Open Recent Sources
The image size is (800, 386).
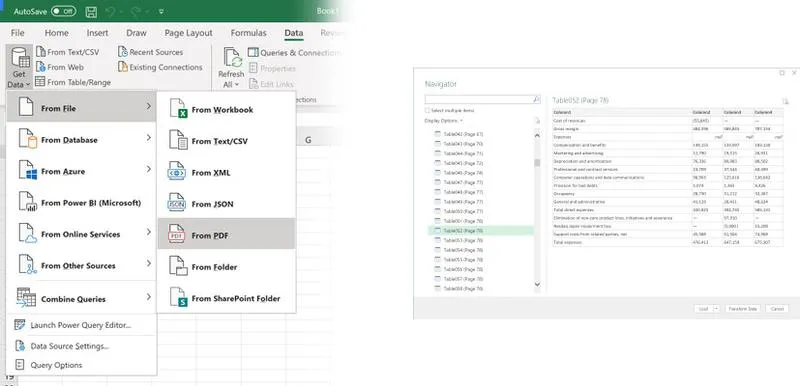tap(151, 52)
